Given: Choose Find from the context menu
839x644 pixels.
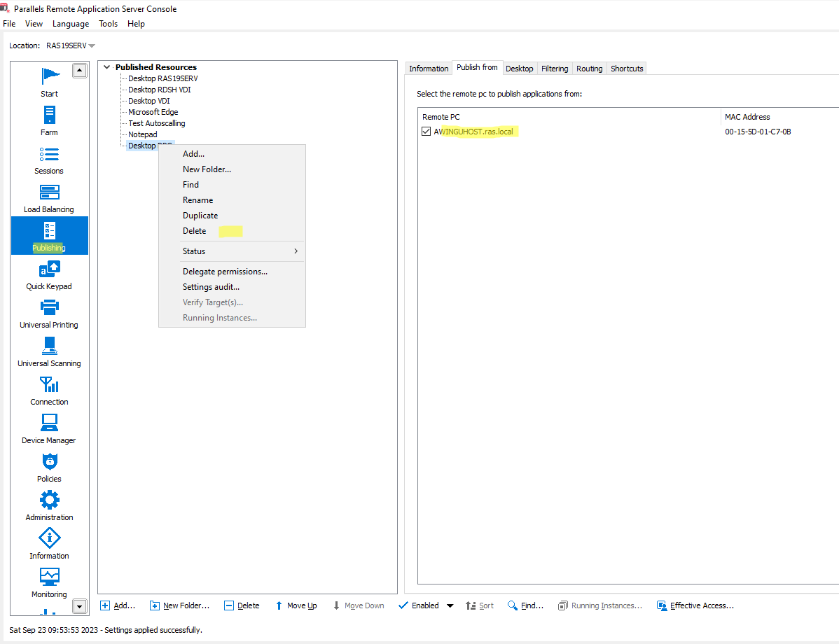Looking at the screenshot, I should click(233, 185).
